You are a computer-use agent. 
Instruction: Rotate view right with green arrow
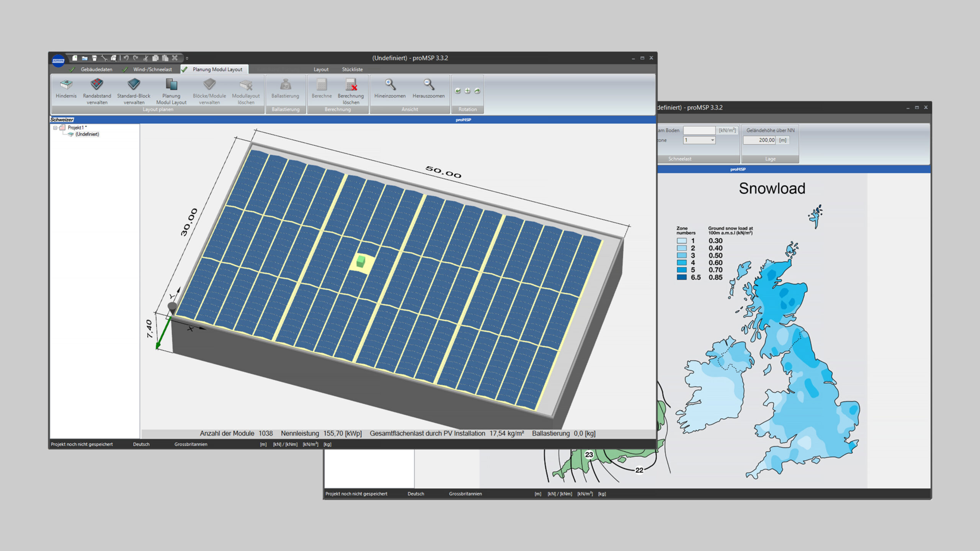pos(477,91)
